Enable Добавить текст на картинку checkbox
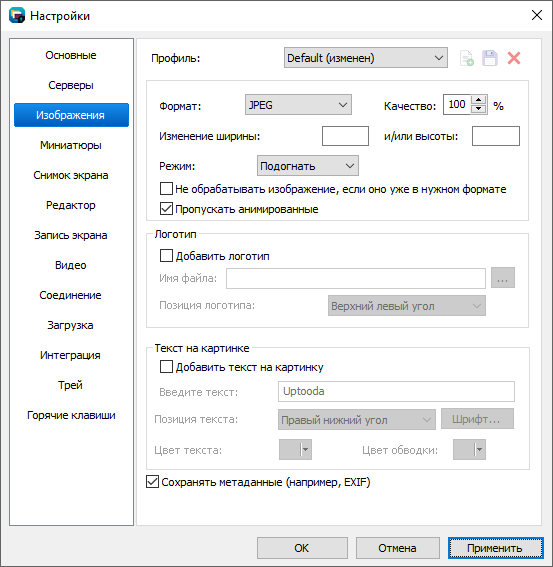This screenshot has height=567, width=553. 166,367
